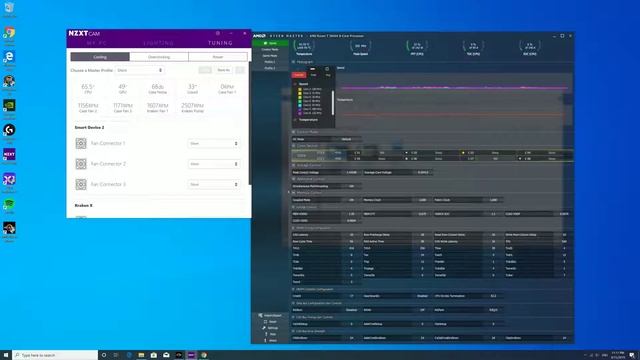Collapse the Control Mode section
Screen dimensions: 640x360
(293, 132)
